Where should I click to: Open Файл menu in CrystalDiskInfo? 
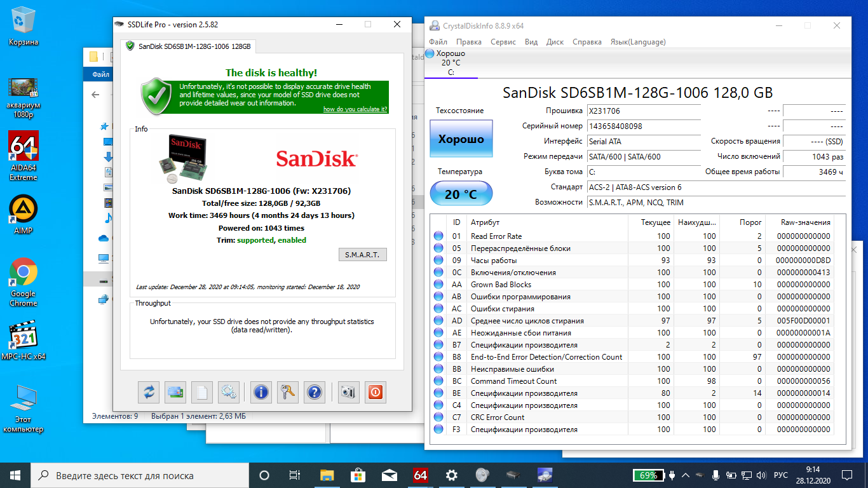(x=438, y=42)
